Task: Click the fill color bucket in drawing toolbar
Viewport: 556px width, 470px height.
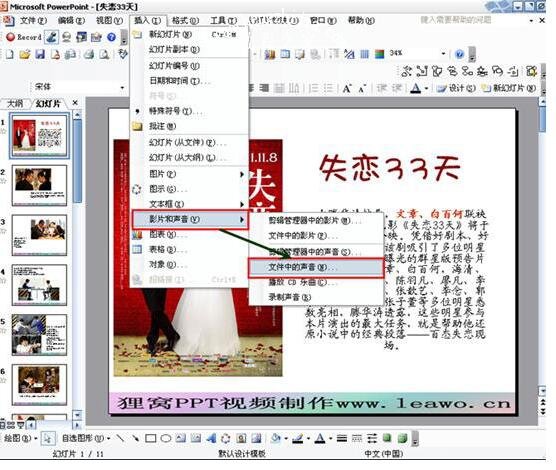Action: [276, 438]
